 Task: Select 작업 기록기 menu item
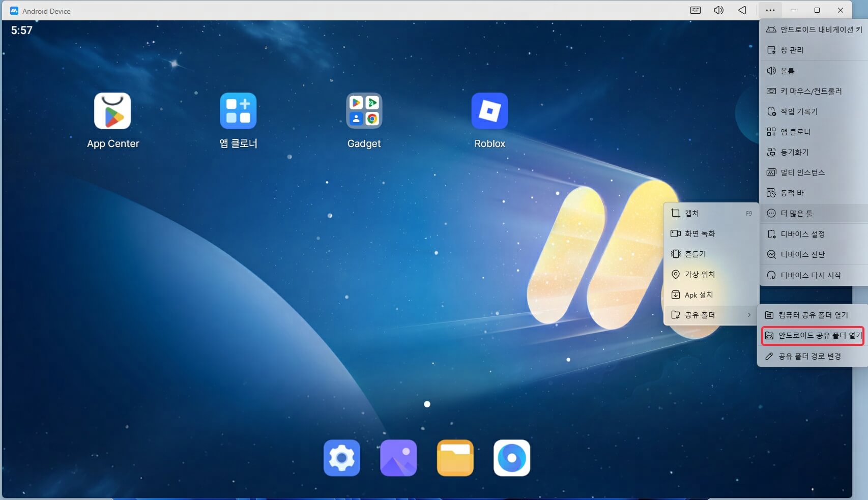[x=814, y=111]
